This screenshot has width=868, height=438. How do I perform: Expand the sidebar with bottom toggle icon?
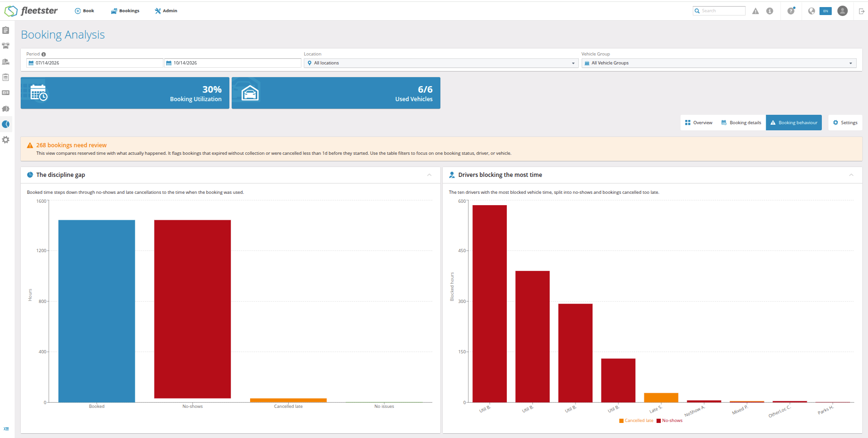pyautogui.click(x=6, y=429)
